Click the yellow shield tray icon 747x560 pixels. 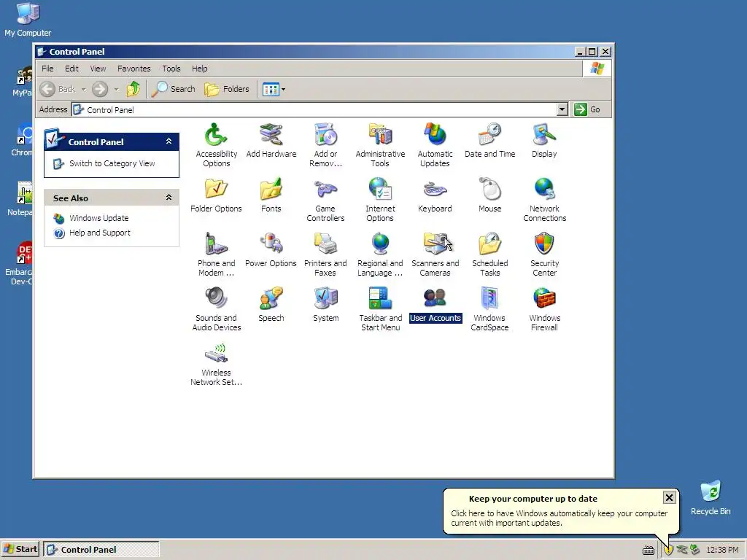click(668, 550)
